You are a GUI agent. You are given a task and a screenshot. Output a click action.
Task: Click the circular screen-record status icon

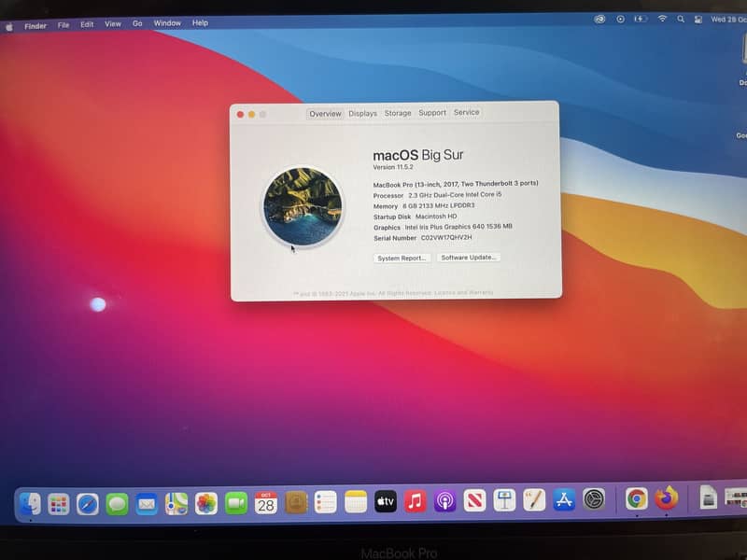tap(620, 19)
